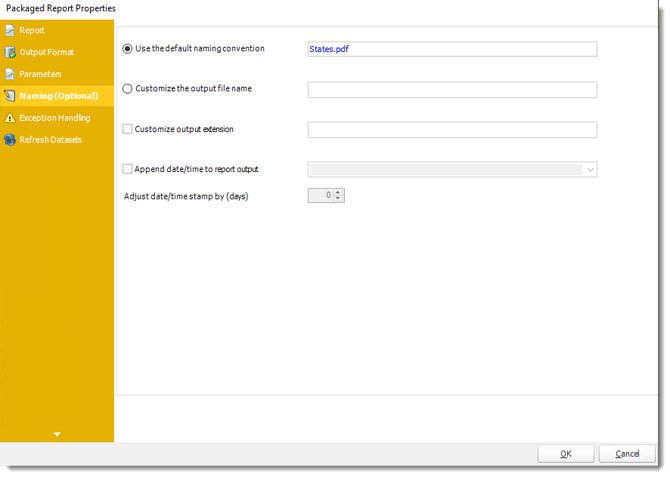Click the custom output extension field

pyautogui.click(x=453, y=130)
